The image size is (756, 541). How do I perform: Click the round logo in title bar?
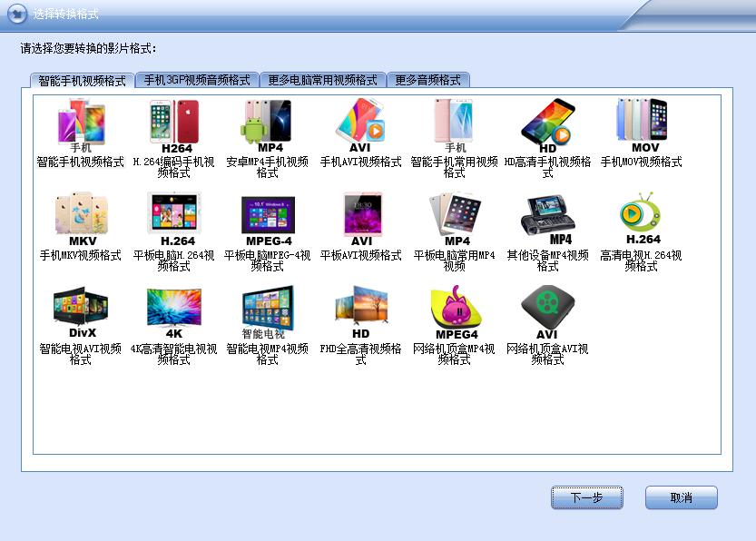click(17, 14)
